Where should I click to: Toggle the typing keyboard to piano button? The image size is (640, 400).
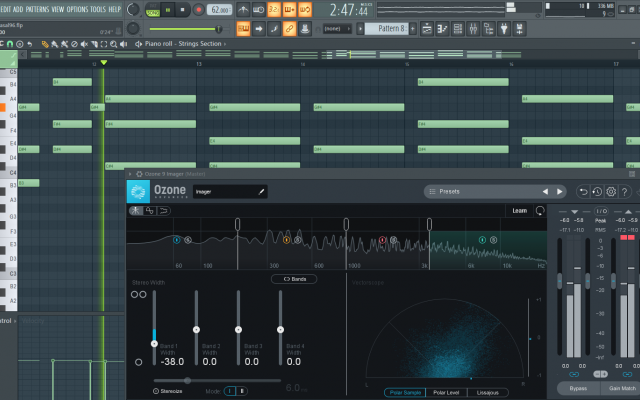click(x=243, y=29)
